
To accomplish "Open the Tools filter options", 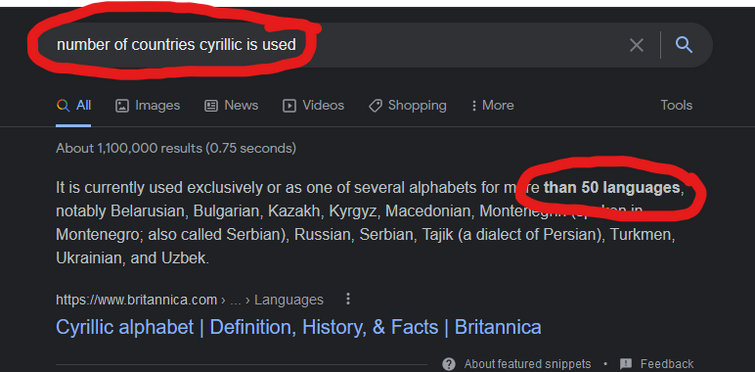I will coord(676,105).
